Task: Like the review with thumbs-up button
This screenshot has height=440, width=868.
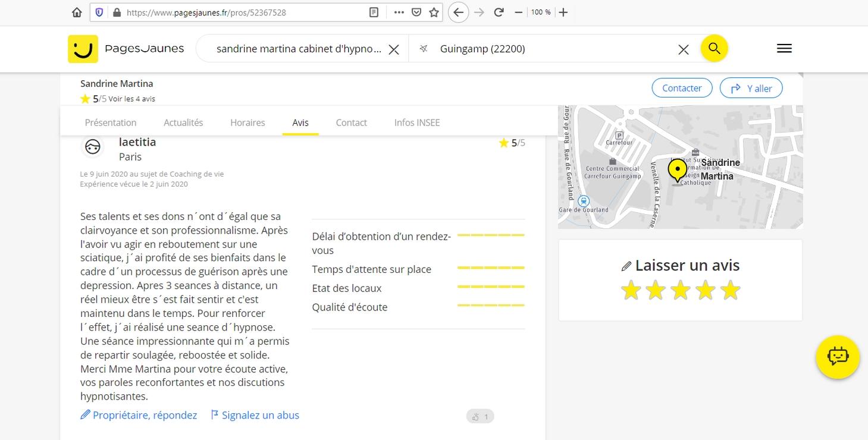Action: click(x=480, y=417)
